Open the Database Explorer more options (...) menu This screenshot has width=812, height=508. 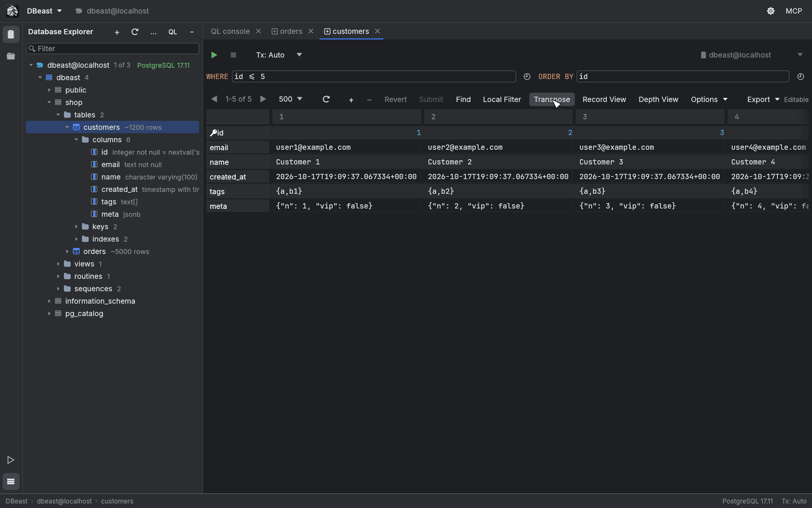(x=153, y=32)
